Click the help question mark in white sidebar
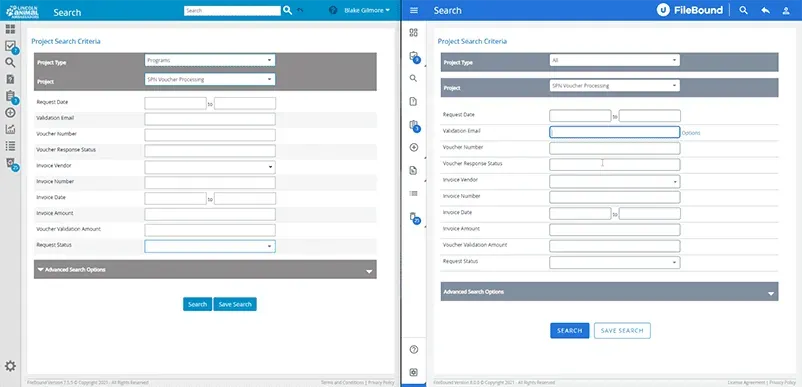The width and height of the screenshot is (802, 387). (414, 350)
